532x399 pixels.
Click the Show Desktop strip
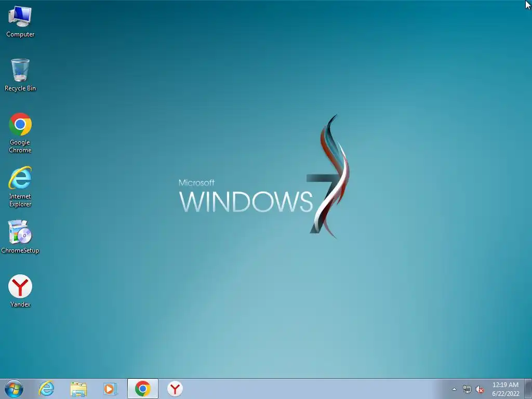528,389
